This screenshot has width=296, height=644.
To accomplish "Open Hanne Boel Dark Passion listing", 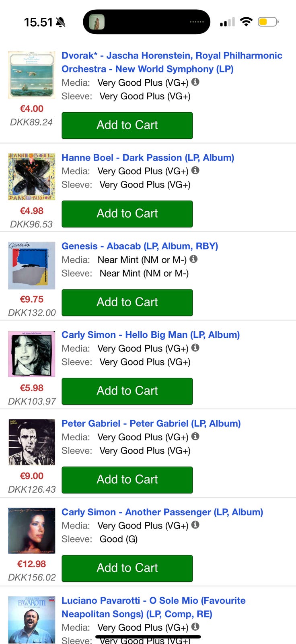I will tap(148, 158).
